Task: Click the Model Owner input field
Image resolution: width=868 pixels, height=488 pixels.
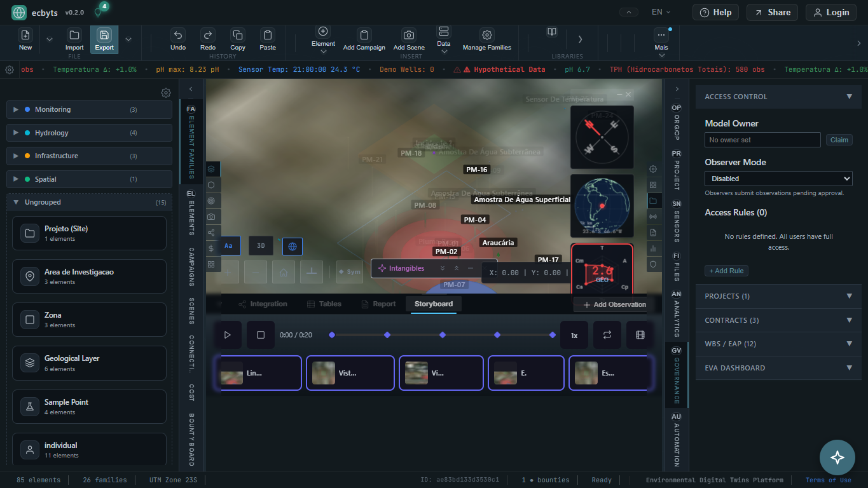Action: (x=762, y=140)
